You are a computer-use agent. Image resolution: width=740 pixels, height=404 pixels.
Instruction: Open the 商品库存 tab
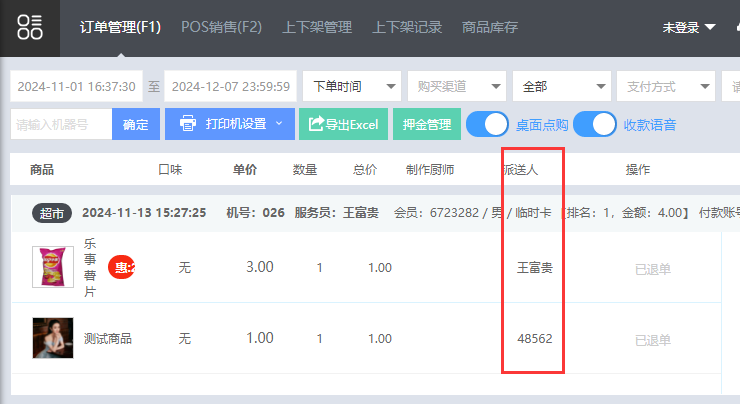tap(490, 27)
